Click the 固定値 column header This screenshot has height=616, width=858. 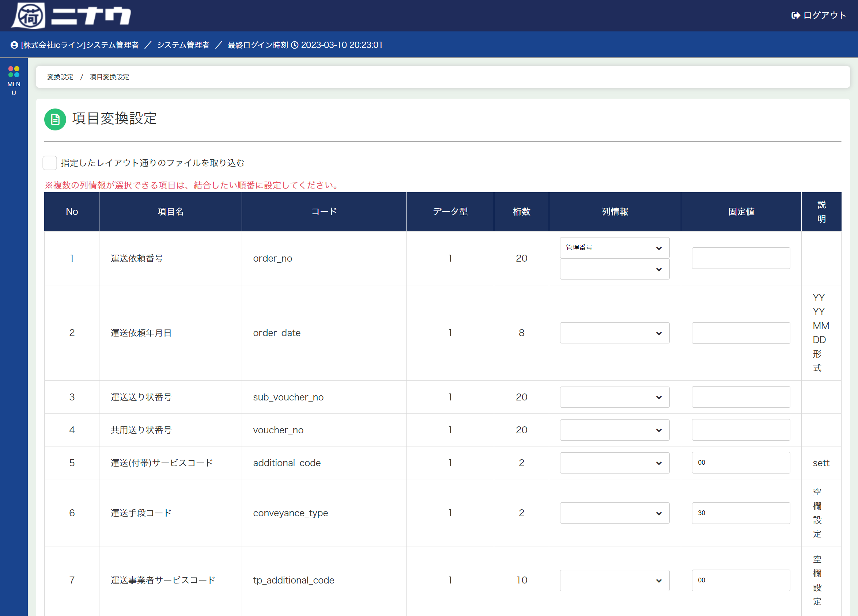pos(741,212)
